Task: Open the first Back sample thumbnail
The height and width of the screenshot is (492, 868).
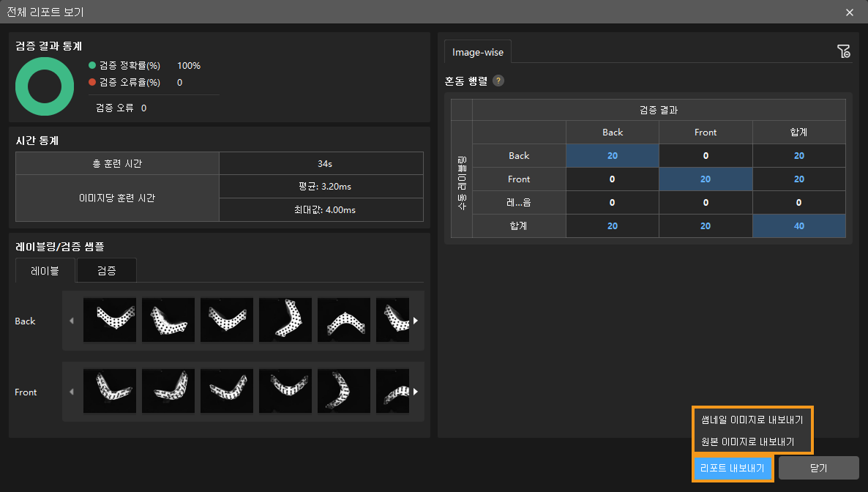Action: pos(110,320)
